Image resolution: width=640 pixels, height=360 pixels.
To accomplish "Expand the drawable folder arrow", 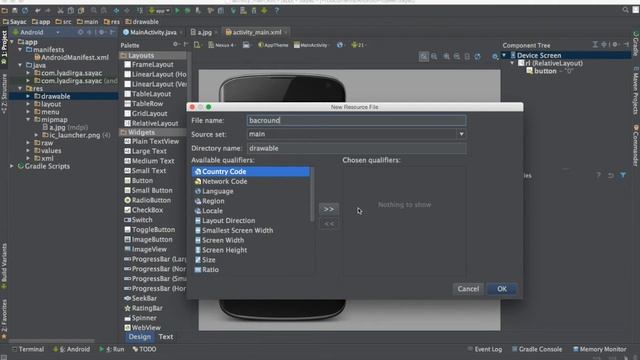I will coord(28,96).
